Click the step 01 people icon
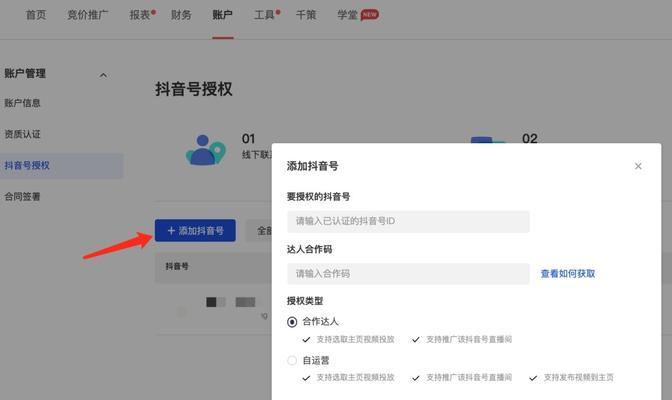 [206, 150]
